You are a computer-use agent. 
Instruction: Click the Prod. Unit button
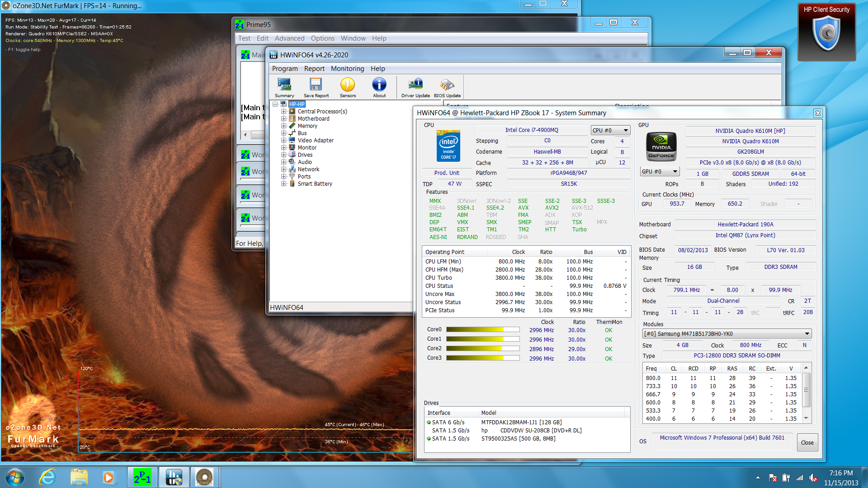coord(447,173)
